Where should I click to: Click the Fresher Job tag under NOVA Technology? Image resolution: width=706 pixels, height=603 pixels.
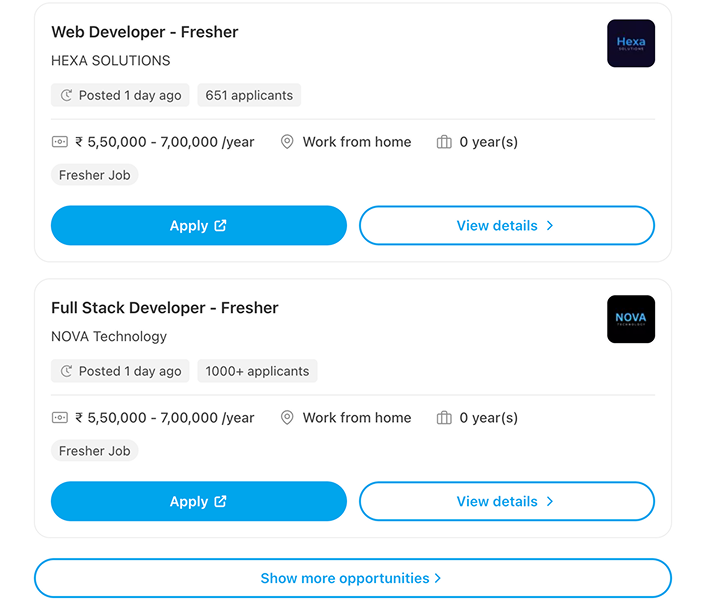click(x=95, y=451)
